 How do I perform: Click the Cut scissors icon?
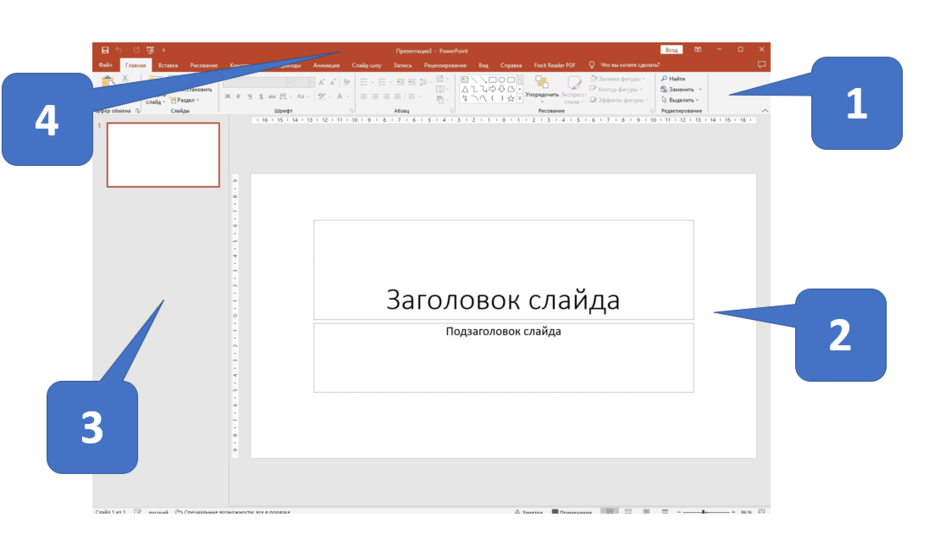tap(125, 79)
